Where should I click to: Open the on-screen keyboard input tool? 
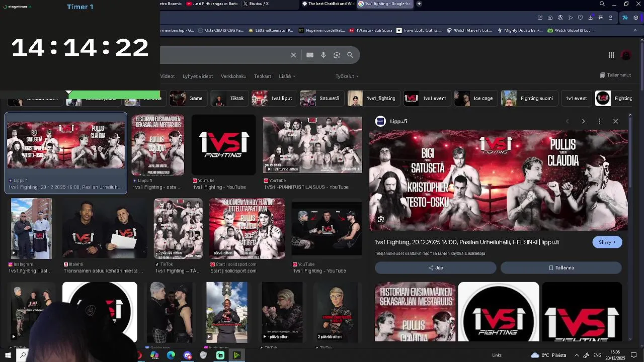pyautogui.click(x=310, y=55)
